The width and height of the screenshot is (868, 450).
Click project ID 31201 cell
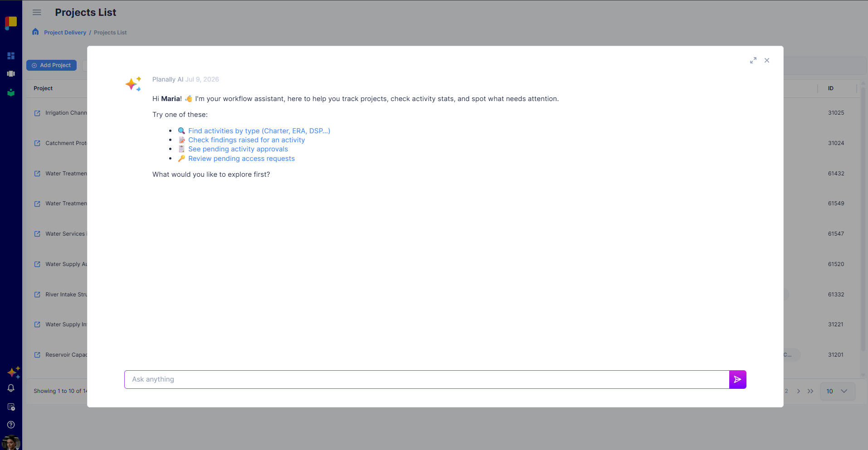pos(835,355)
